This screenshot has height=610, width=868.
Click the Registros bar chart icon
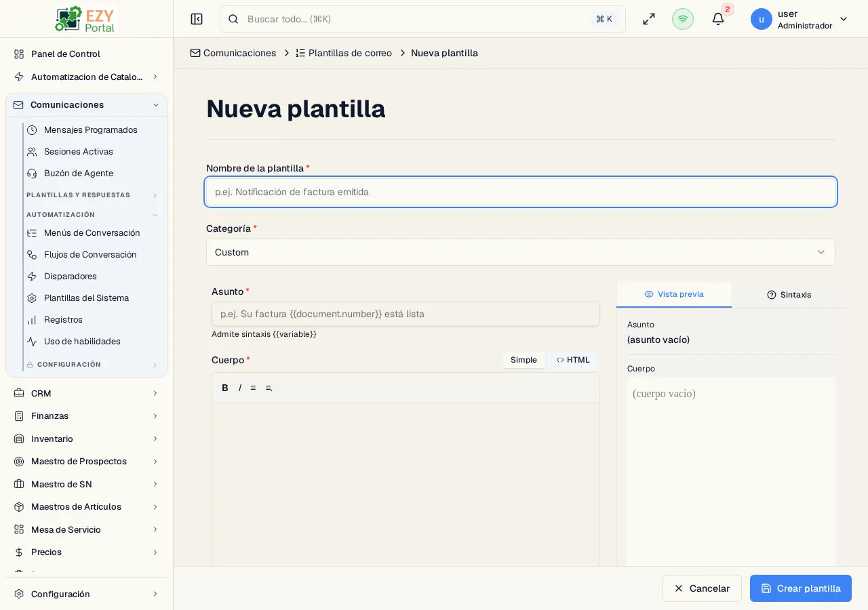click(x=32, y=319)
